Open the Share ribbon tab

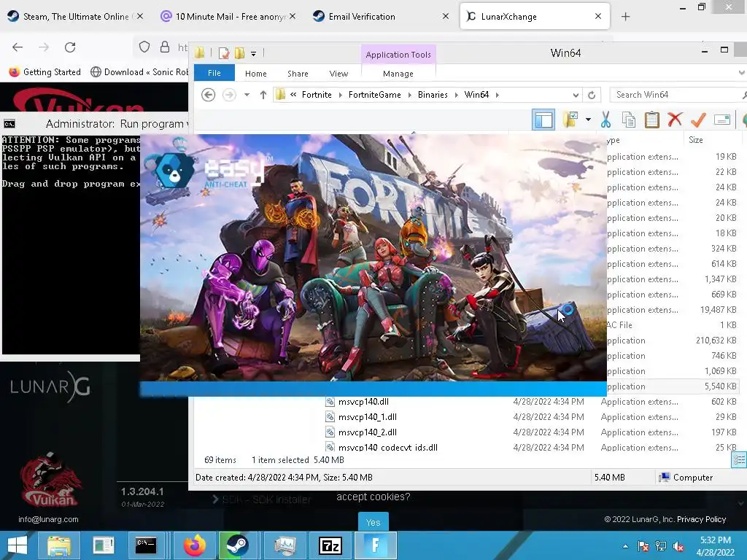click(x=298, y=74)
